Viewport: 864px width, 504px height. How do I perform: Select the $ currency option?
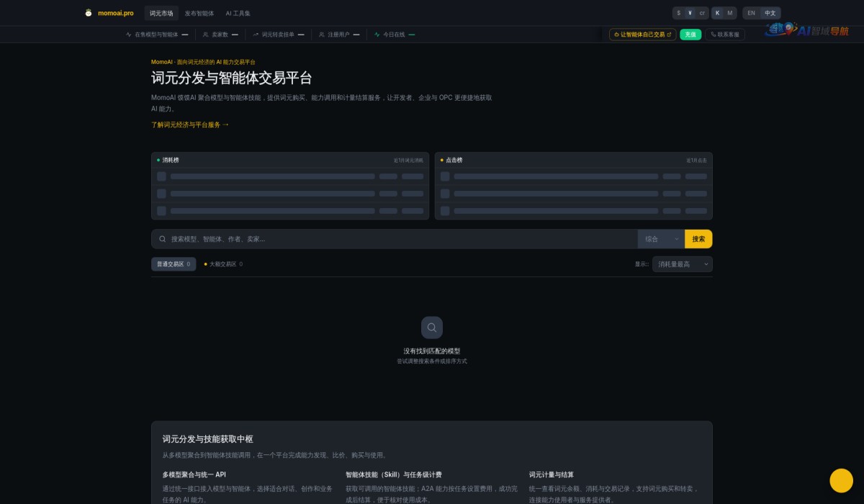[x=678, y=13]
